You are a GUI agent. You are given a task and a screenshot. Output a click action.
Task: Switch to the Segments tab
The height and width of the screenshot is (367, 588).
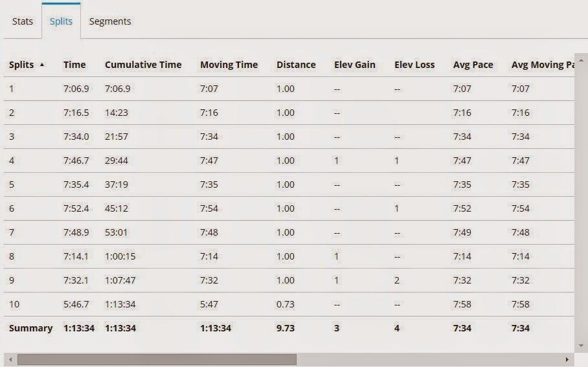coord(110,21)
